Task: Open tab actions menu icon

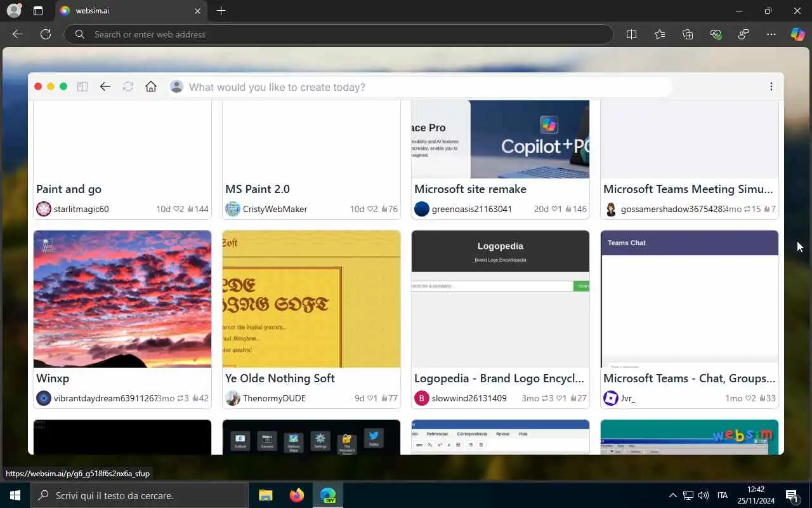Action: pos(38,11)
